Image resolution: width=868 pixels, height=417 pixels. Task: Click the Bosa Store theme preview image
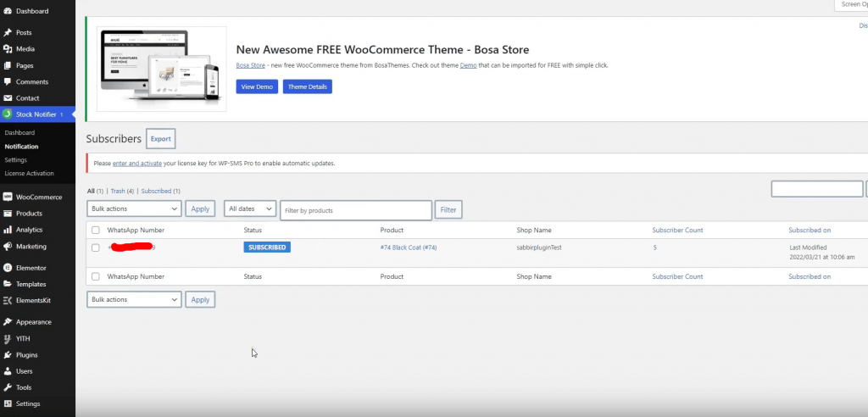162,69
